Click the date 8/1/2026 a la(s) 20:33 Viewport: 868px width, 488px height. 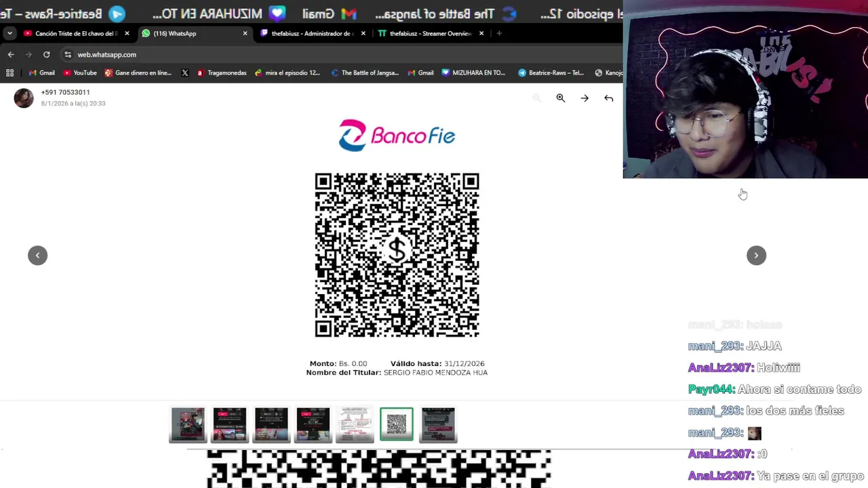[x=73, y=104]
